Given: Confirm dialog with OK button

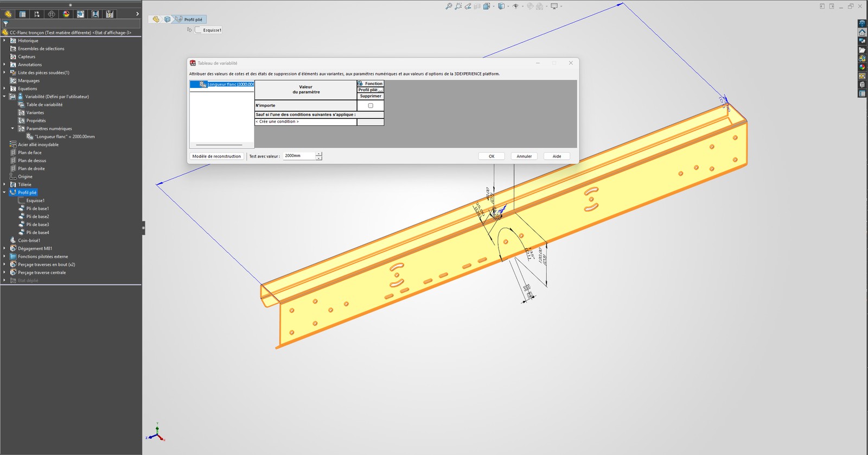Looking at the screenshot, I should point(492,156).
